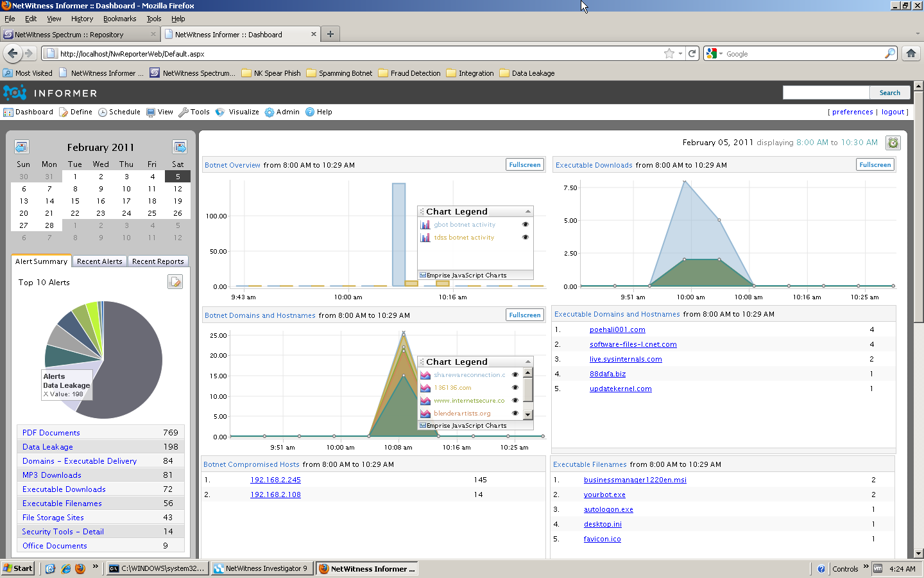Switch to the C:\WINDOWS\system32 taskbar window
Viewport: 924px width, 578px height.
click(x=157, y=568)
